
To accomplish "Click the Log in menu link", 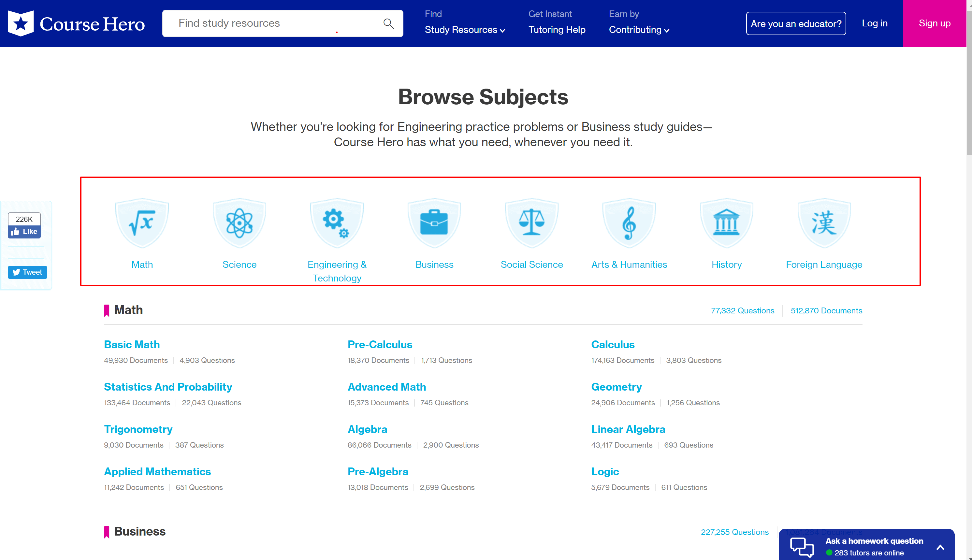I will (874, 23).
